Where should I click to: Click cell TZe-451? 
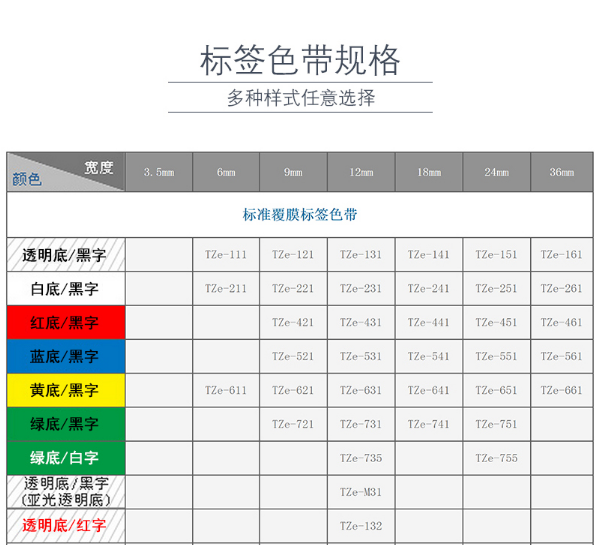(497, 322)
